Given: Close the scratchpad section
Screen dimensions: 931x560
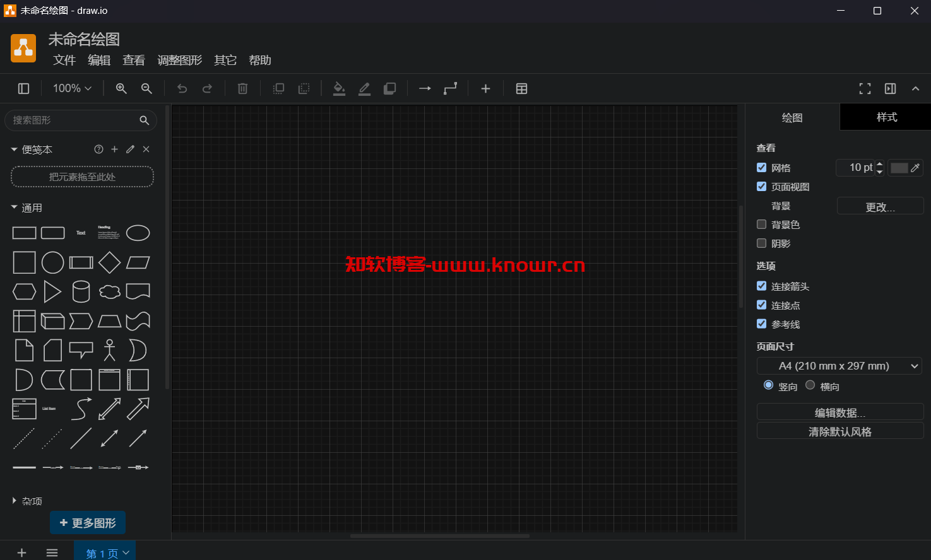Looking at the screenshot, I should (146, 149).
